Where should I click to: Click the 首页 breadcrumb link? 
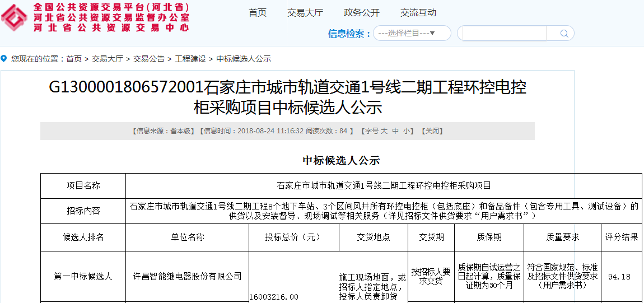point(74,59)
